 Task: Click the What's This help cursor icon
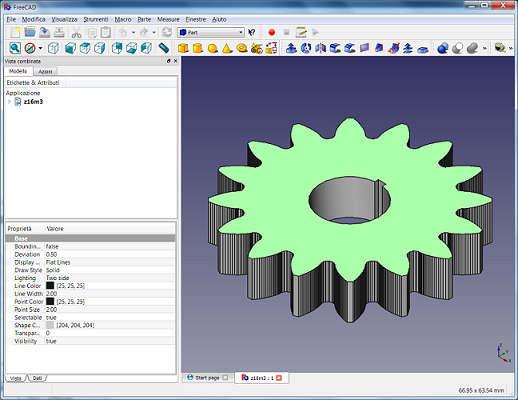click(252, 32)
